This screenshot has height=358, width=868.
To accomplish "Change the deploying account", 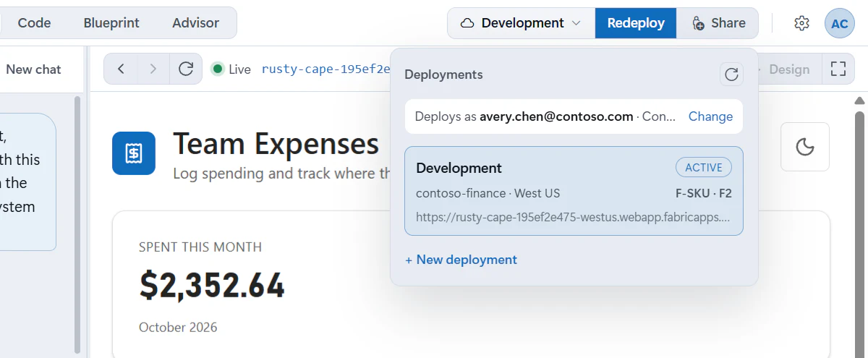I will pos(710,116).
